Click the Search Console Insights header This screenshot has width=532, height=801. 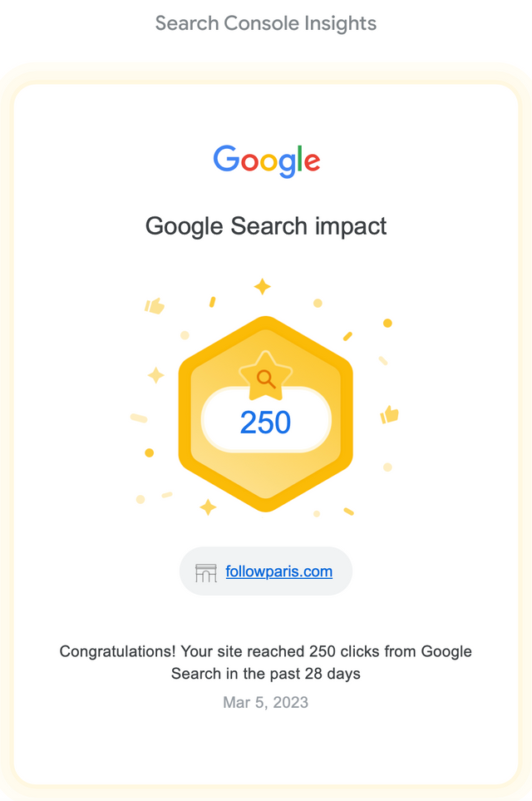[265, 23]
